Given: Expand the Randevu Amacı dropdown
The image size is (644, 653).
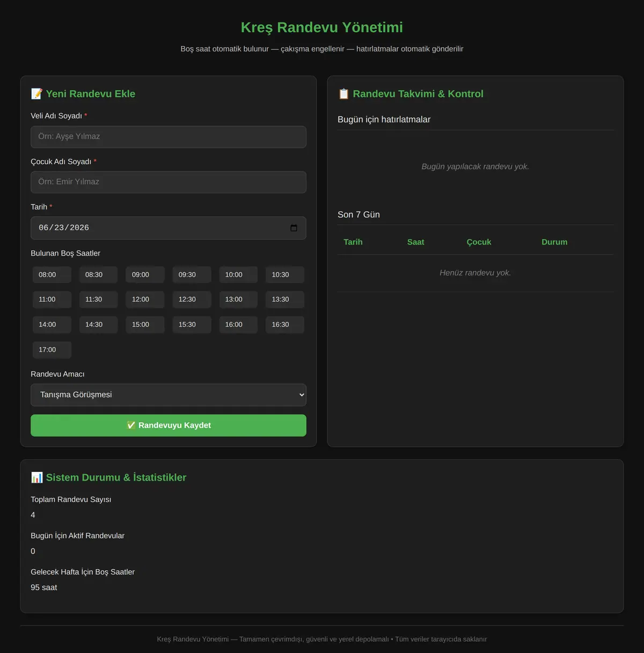Looking at the screenshot, I should (x=169, y=395).
